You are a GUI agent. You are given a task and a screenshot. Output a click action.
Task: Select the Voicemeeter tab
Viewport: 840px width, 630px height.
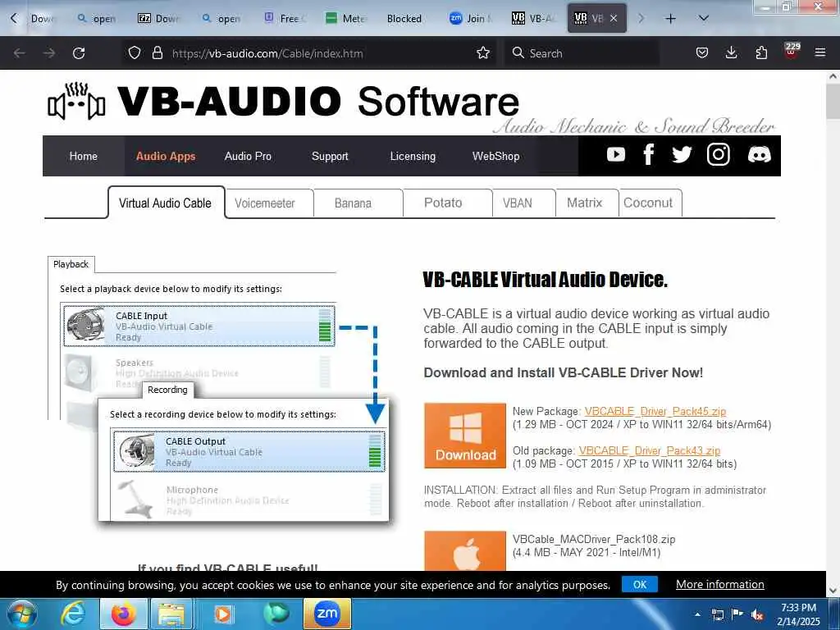(265, 203)
